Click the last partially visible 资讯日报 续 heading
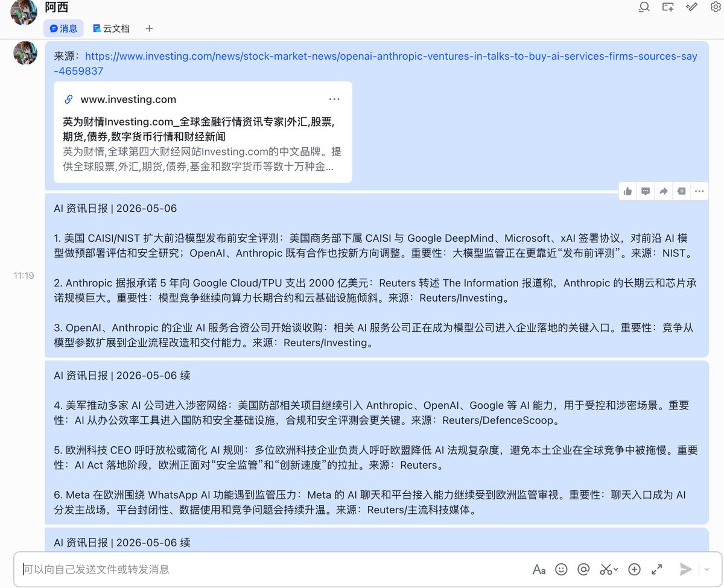This screenshot has width=724, height=588. (x=122, y=542)
